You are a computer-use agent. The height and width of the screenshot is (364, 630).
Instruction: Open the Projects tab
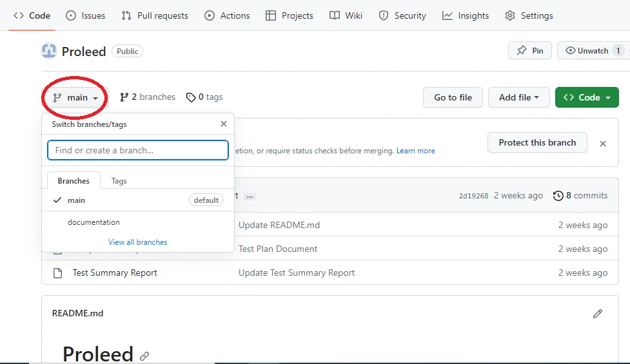tap(290, 15)
